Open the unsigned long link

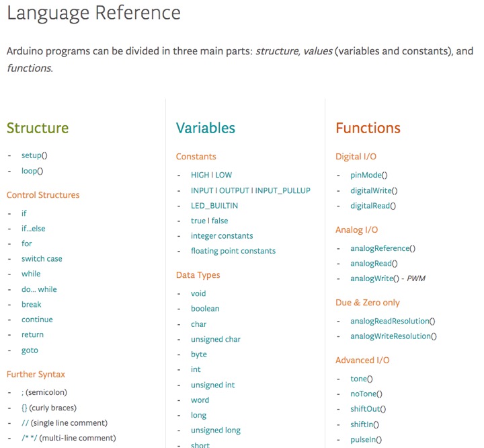(x=216, y=431)
